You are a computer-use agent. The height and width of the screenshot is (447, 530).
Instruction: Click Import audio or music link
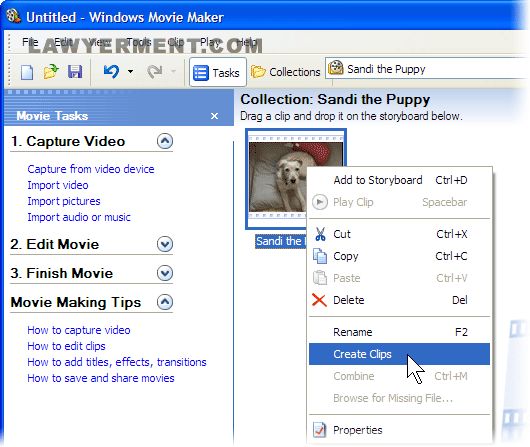[x=79, y=217]
